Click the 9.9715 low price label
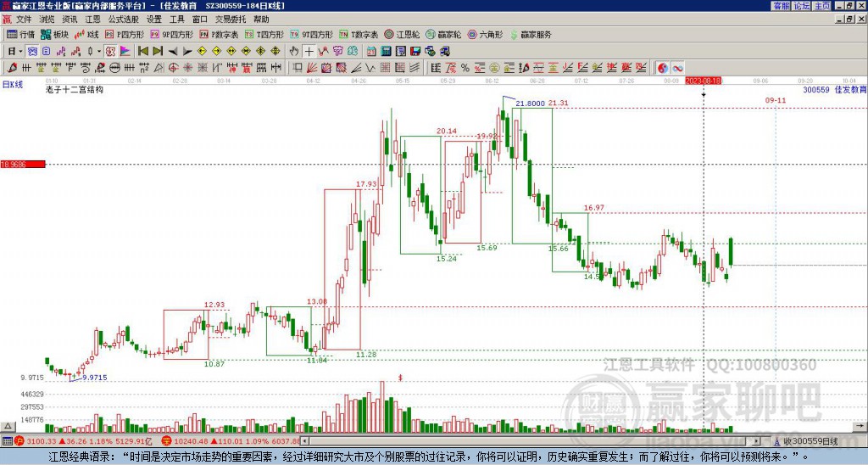The width and height of the screenshot is (868, 465). pyautogui.click(x=95, y=378)
